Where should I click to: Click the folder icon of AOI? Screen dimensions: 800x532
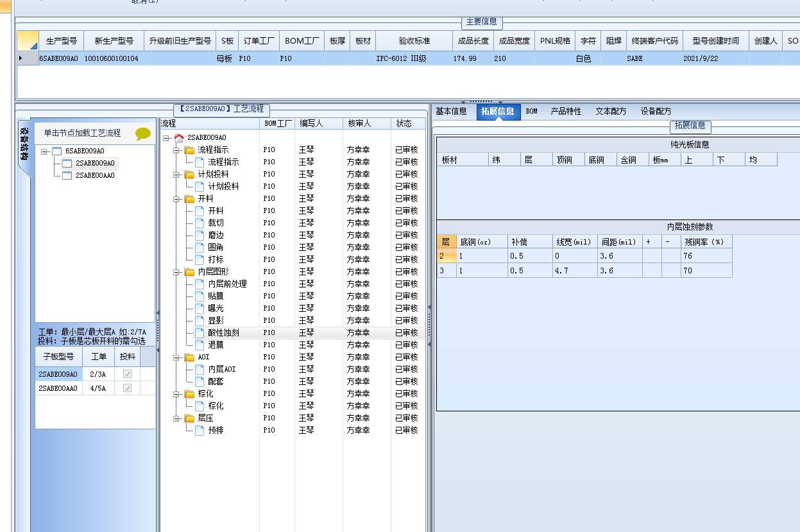(189, 357)
